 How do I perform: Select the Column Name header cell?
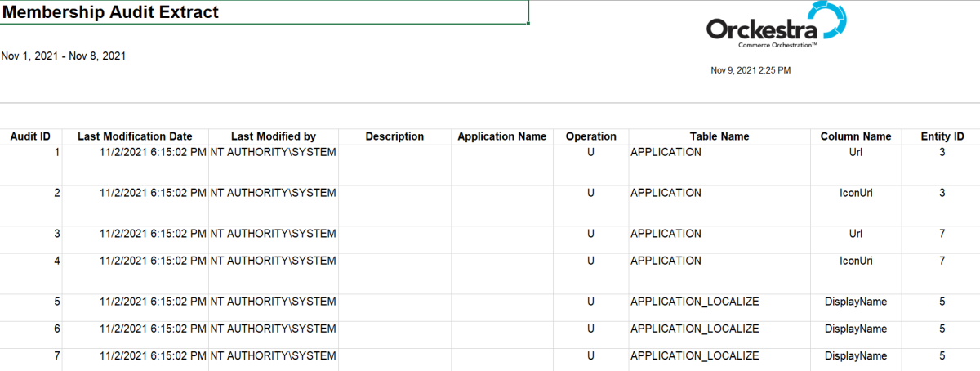coord(855,136)
